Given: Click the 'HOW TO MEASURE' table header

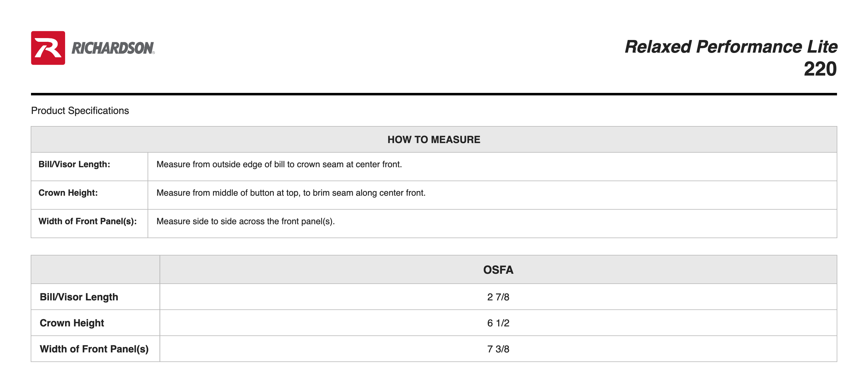Looking at the screenshot, I should pos(434,139).
